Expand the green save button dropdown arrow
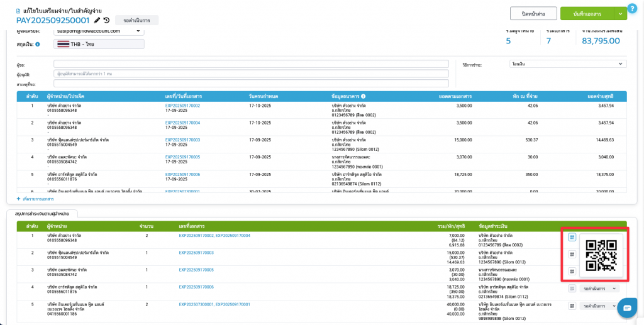Image resolution: width=644 pixels, height=325 pixels. click(621, 14)
